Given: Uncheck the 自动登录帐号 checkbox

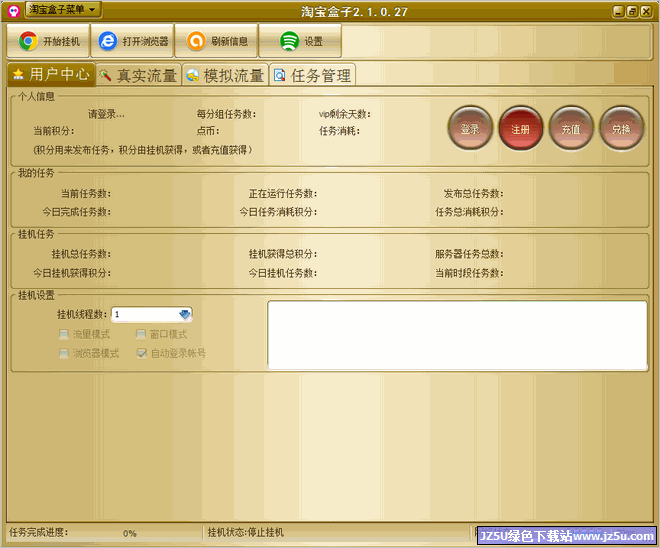Looking at the screenshot, I should pos(142,353).
